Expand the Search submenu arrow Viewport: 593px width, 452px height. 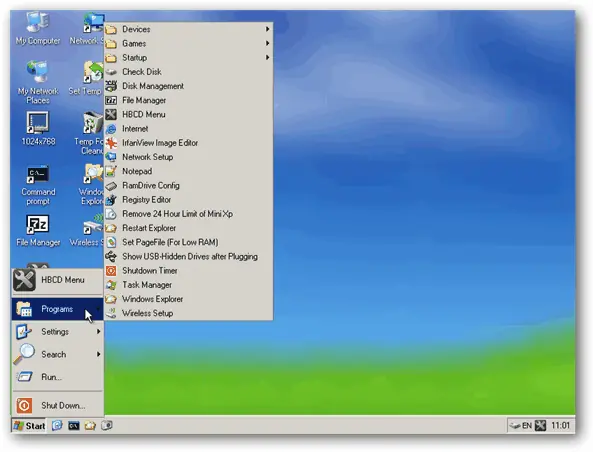[98, 354]
